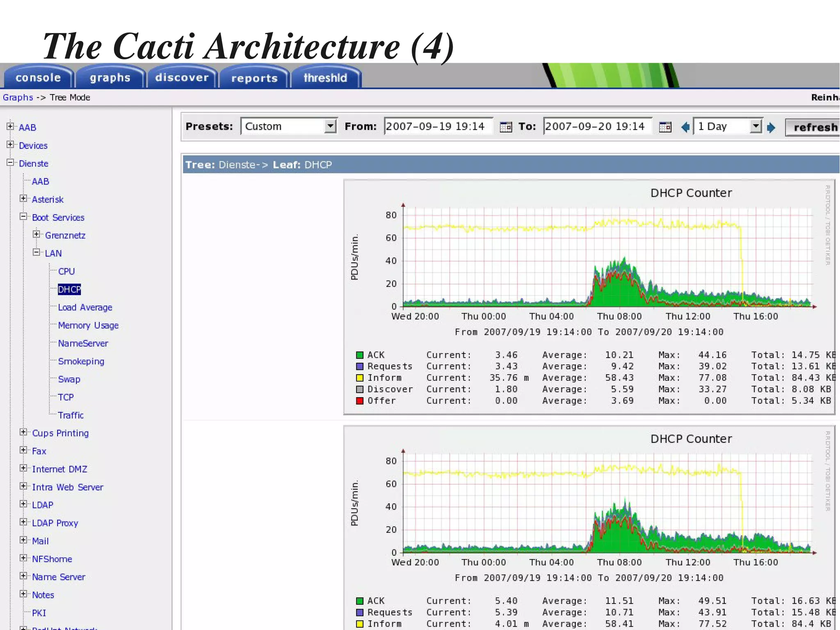Viewport: 840px width, 630px height.
Task: Shift time span forward with right arrow
Action: [x=771, y=128]
